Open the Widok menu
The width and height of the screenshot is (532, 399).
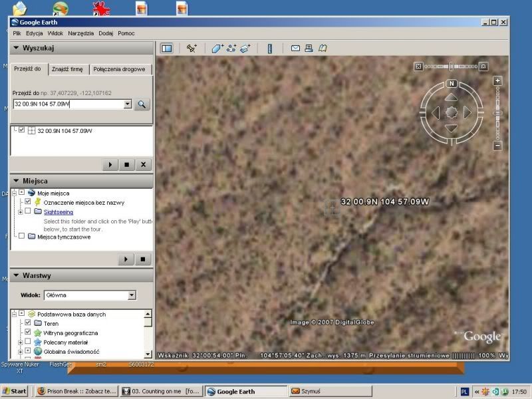pos(55,33)
